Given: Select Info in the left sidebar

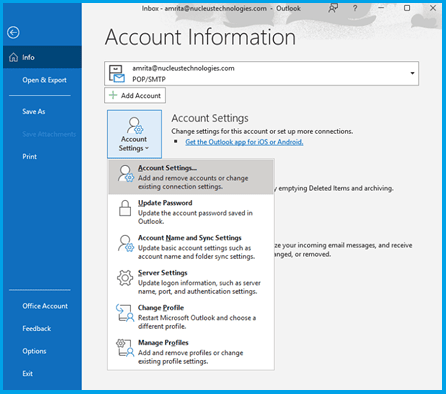Looking at the screenshot, I should pyautogui.click(x=42, y=57).
